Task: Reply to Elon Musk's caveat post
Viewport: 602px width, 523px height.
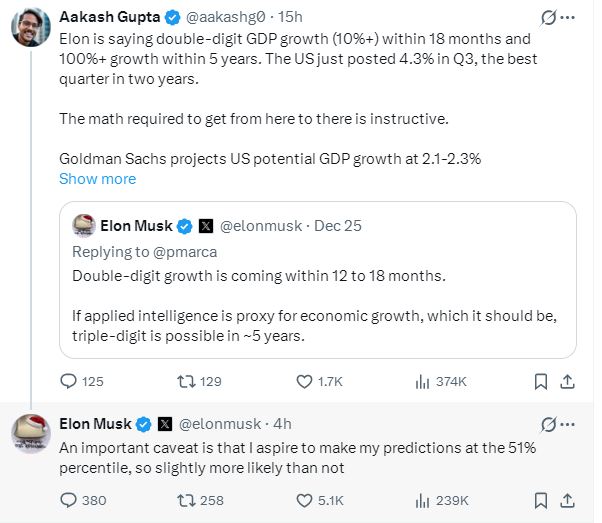Action: 69,500
